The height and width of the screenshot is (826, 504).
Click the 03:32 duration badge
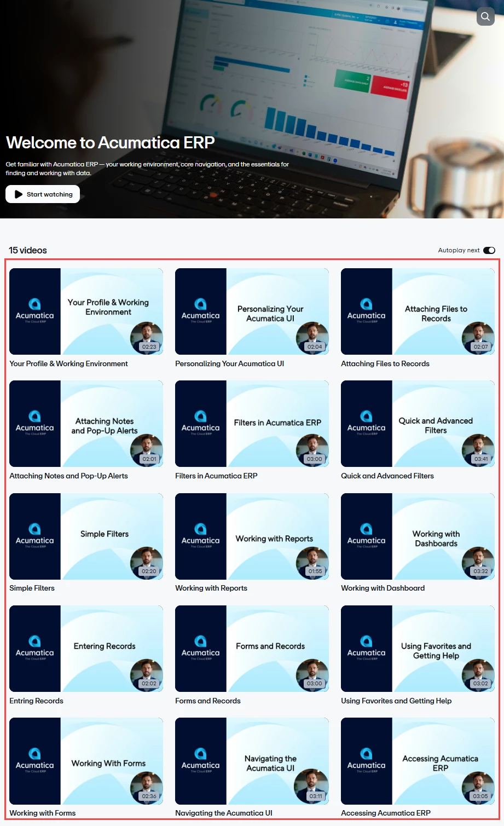(x=480, y=571)
